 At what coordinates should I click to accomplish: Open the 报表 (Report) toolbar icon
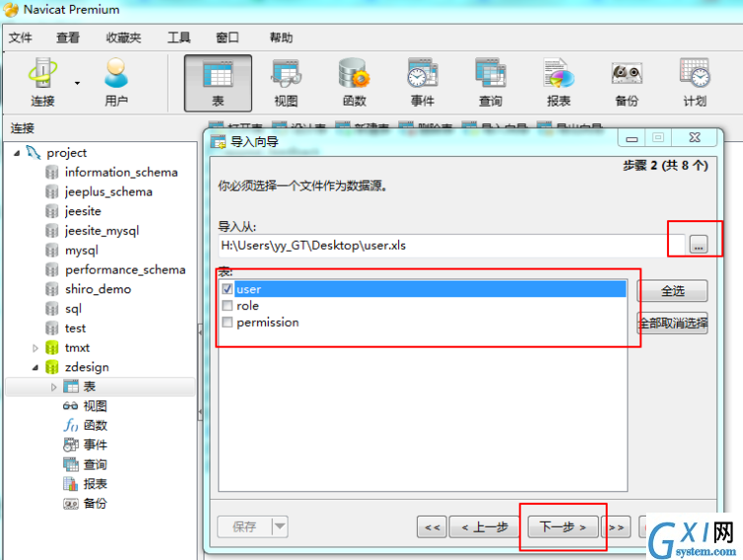(558, 82)
